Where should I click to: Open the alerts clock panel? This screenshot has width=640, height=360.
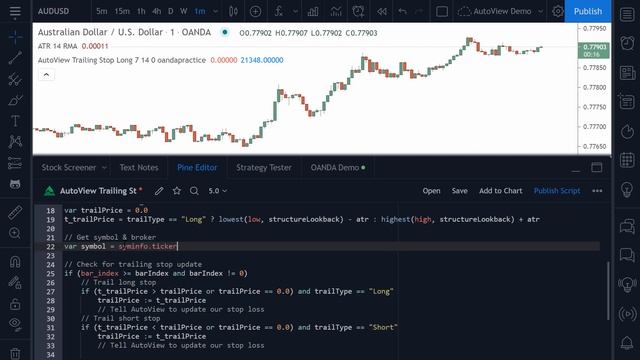click(627, 43)
